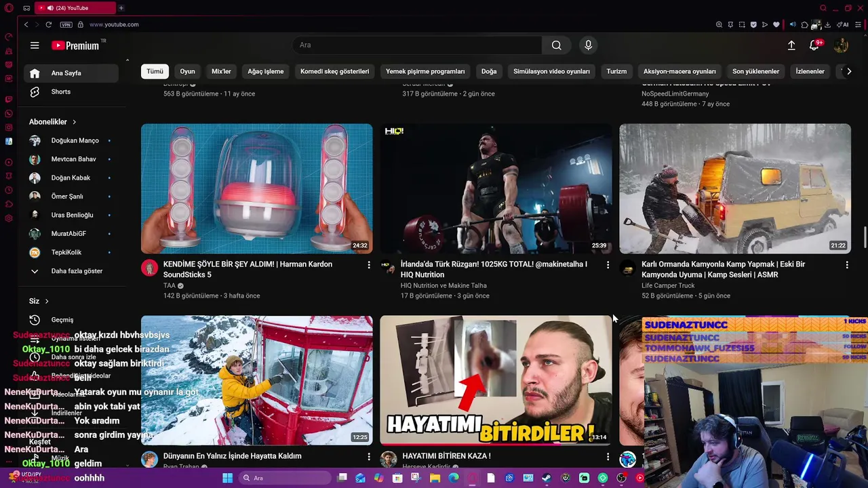Open File Explorer from the taskbar
The image size is (868, 488).
[x=435, y=478]
